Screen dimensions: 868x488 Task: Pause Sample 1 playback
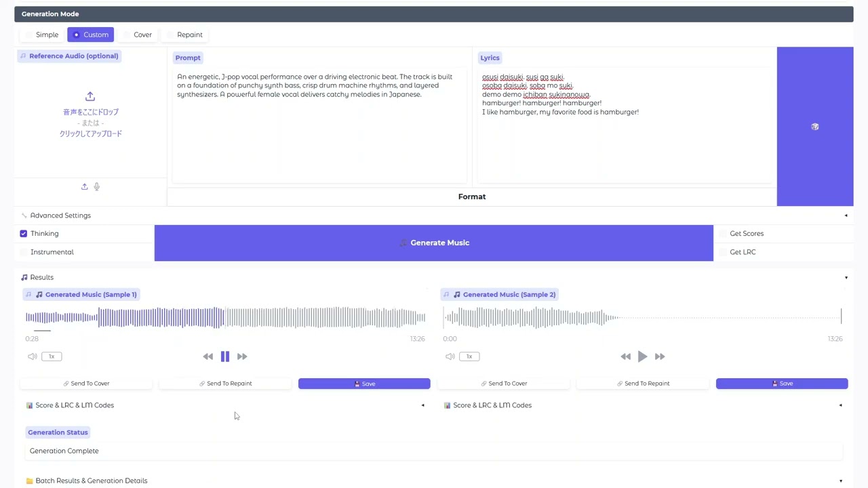coord(225,357)
